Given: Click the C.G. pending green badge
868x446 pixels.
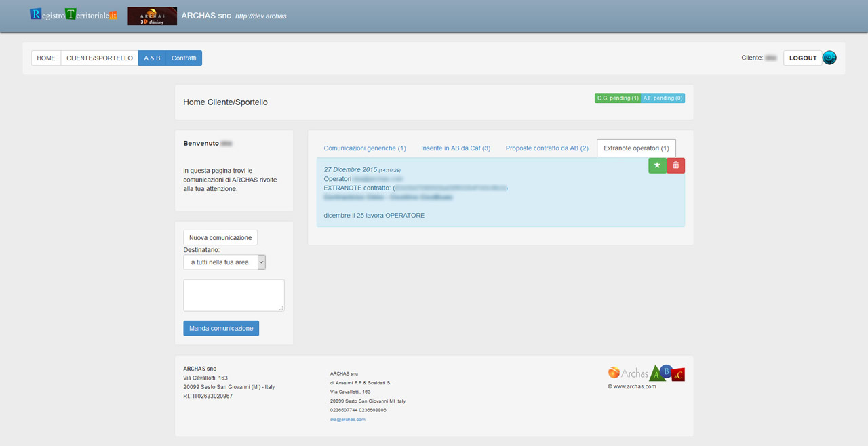Looking at the screenshot, I should pos(618,98).
